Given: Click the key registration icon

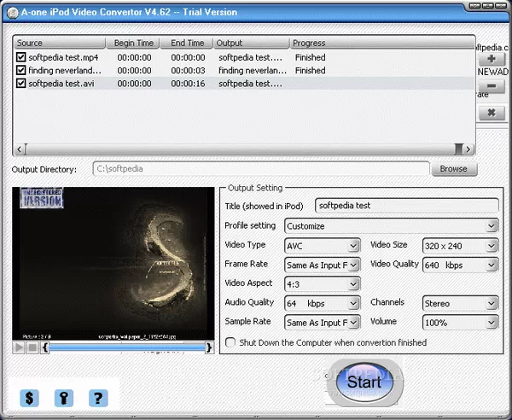Looking at the screenshot, I should pyautogui.click(x=64, y=398).
